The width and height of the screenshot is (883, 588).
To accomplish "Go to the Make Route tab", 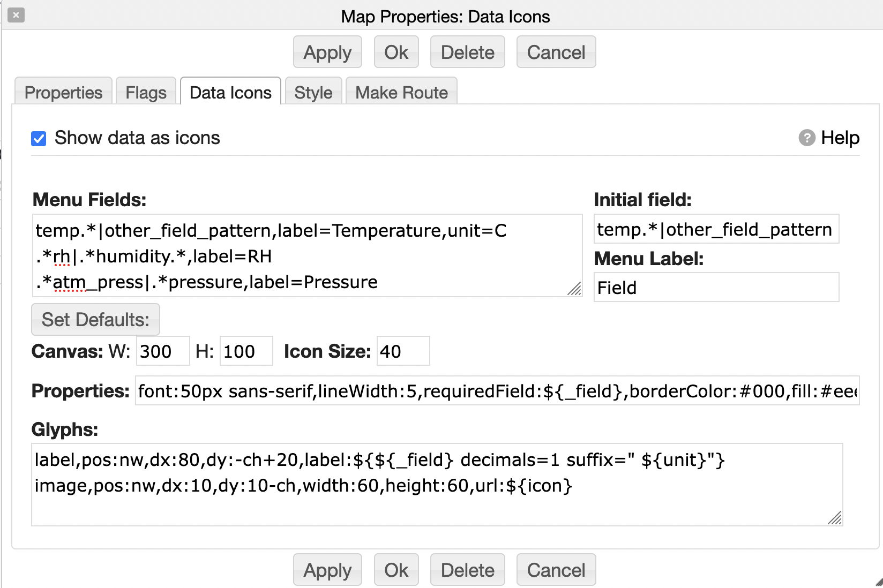I will [401, 93].
